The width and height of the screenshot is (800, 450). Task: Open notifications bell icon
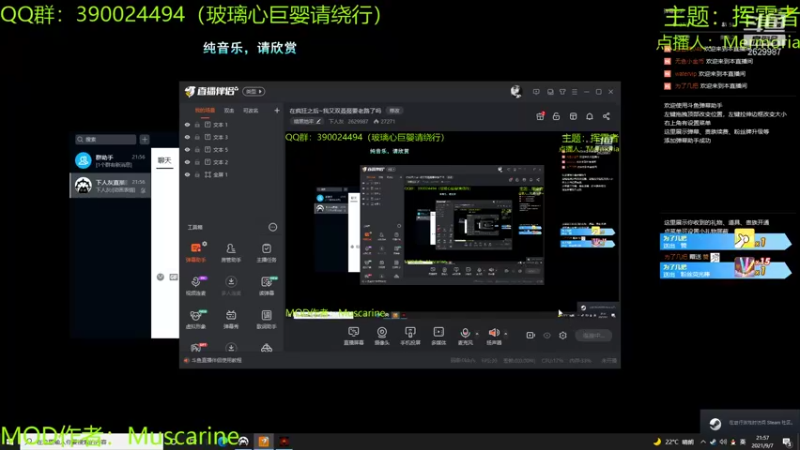point(589,116)
